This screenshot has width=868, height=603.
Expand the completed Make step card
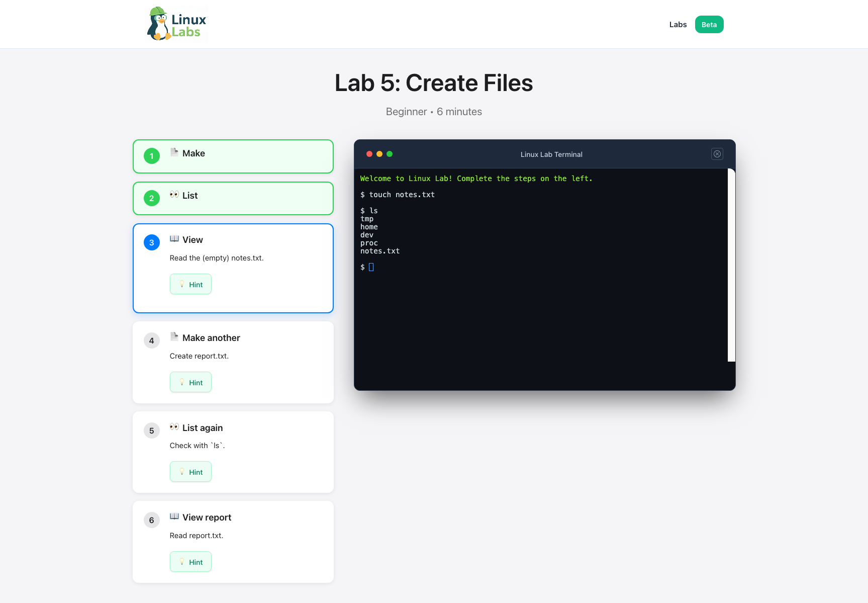coord(233,156)
